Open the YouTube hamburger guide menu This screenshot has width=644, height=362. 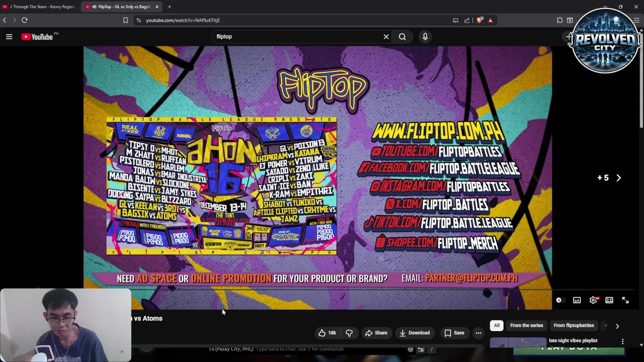pos(9,37)
